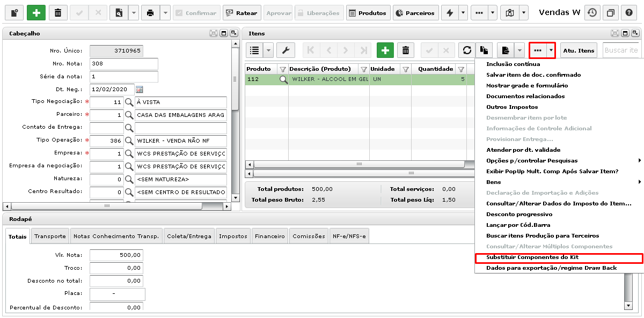Click the history clock icon beside Vendas W
This screenshot has width=644, height=318.
coord(592,13)
